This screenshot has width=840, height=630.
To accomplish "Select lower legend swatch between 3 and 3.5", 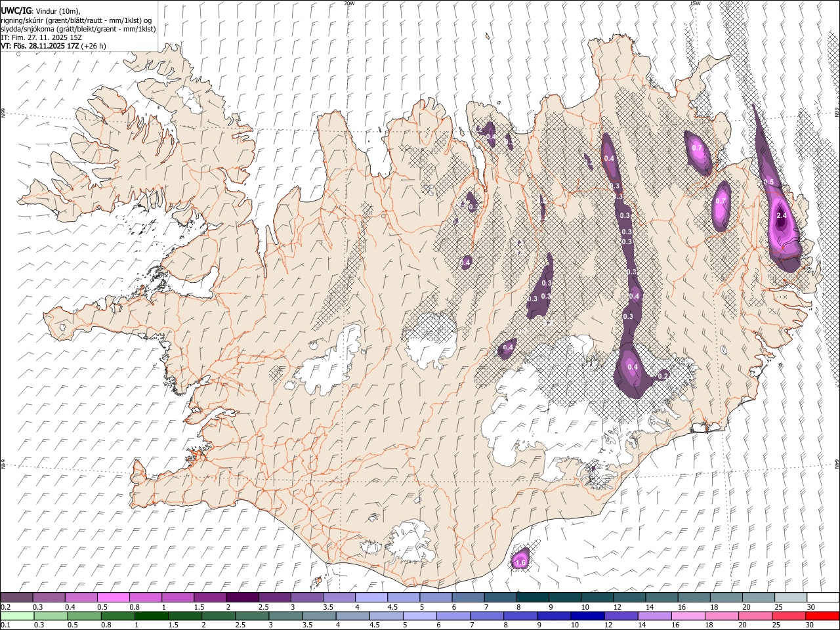I will (x=285, y=616).
